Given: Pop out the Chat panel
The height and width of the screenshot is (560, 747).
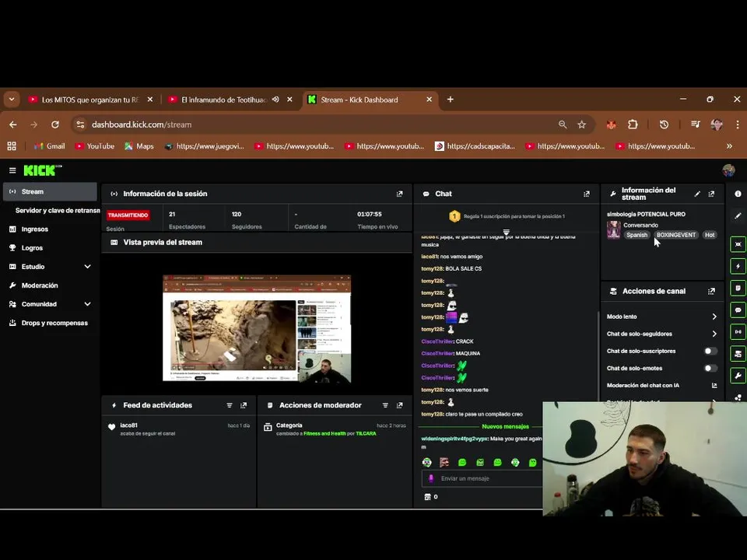Looking at the screenshot, I should pos(587,194).
